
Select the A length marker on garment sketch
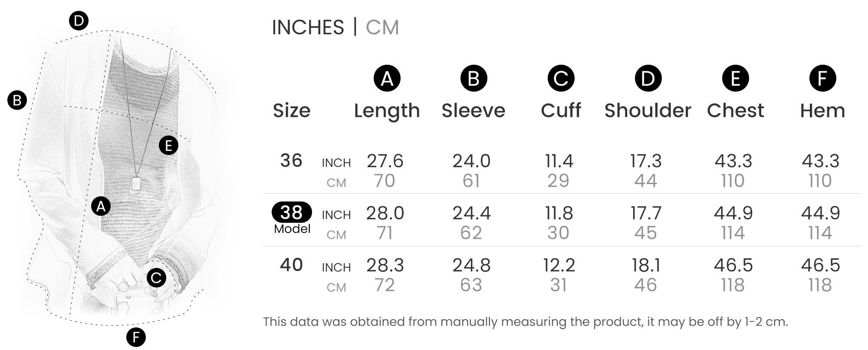[x=101, y=207]
